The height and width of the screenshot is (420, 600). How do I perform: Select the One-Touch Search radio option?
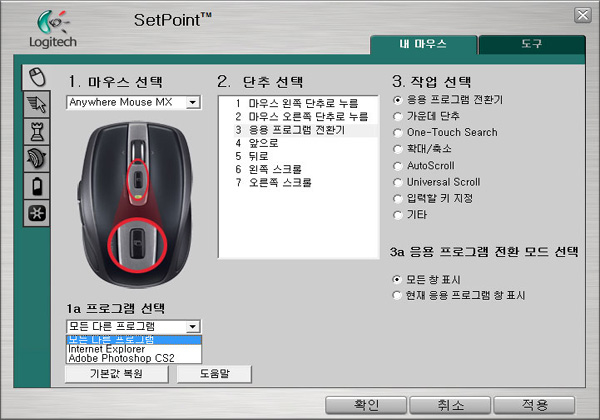[x=398, y=133]
